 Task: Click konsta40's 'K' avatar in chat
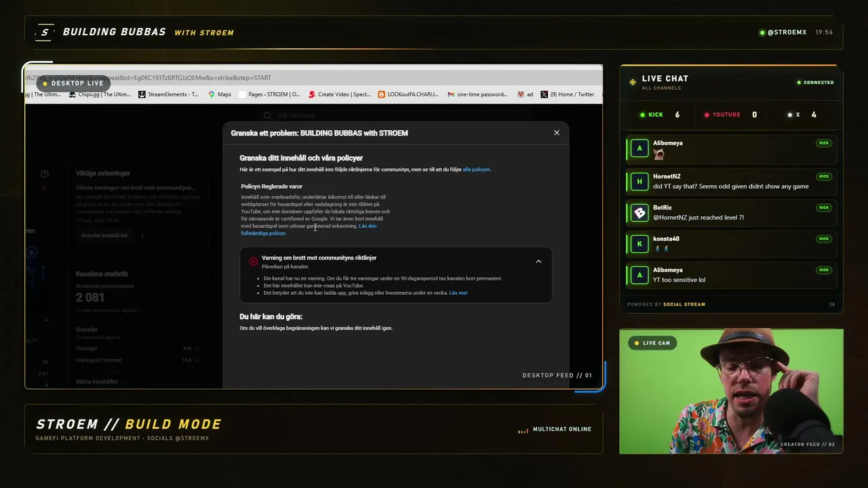point(639,243)
